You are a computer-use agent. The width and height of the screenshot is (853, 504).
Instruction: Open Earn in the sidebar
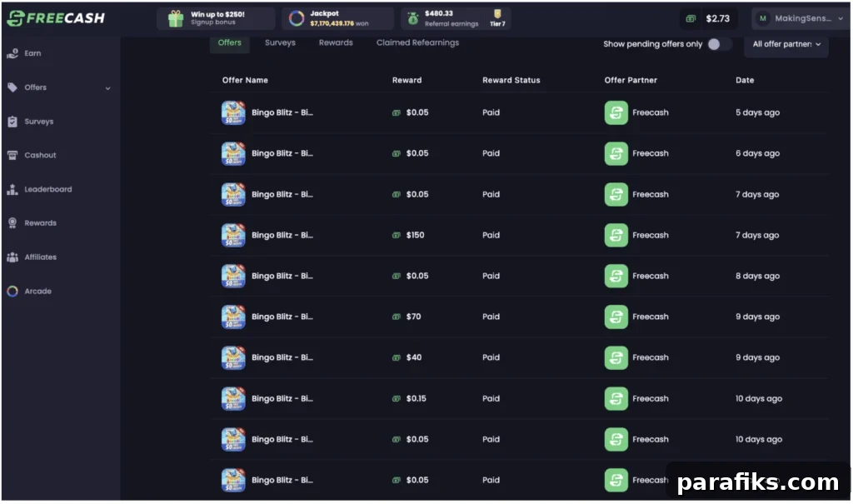pos(32,53)
